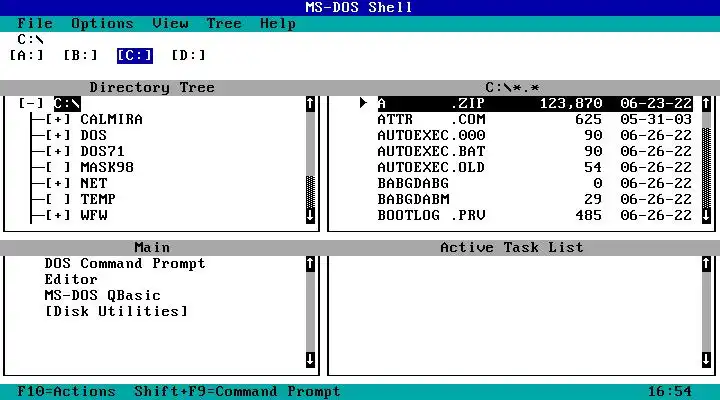720x400 pixels.
Task: Select the highlighted C: drive
Action: pyautogui.click(x=135, y=56)
